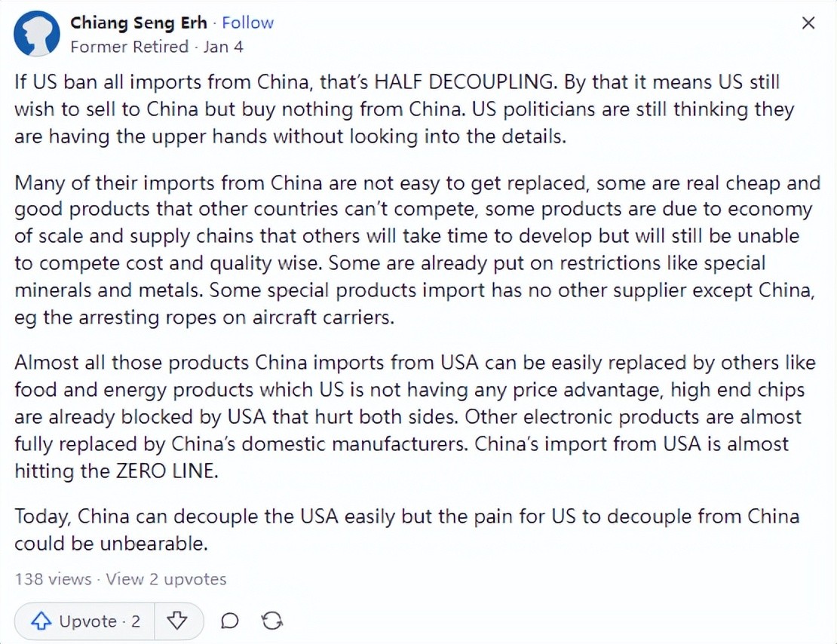Click paragraph starting "Today, China can decouple"

[407, 529]
